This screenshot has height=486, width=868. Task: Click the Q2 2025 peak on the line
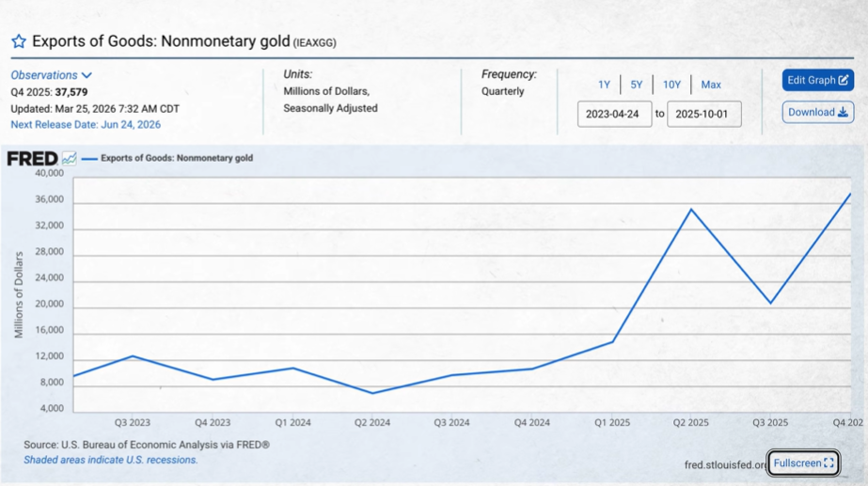pyautogui.click(x=691, y=209)
